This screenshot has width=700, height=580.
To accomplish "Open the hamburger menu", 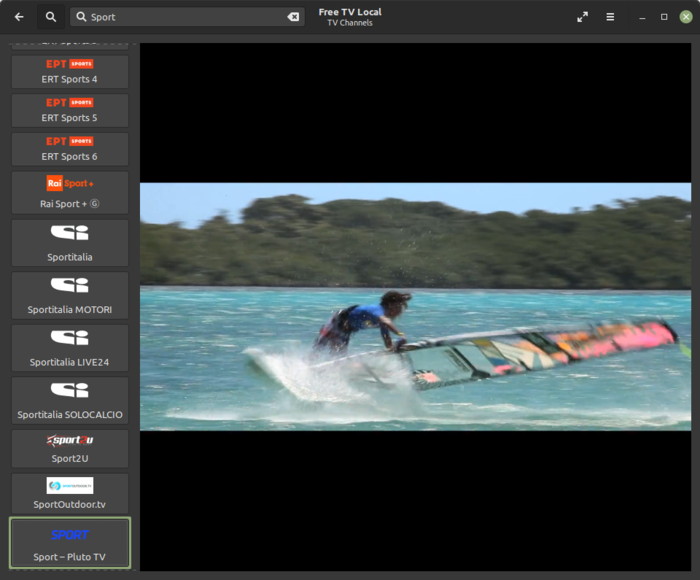I will [x=610, y=17].
